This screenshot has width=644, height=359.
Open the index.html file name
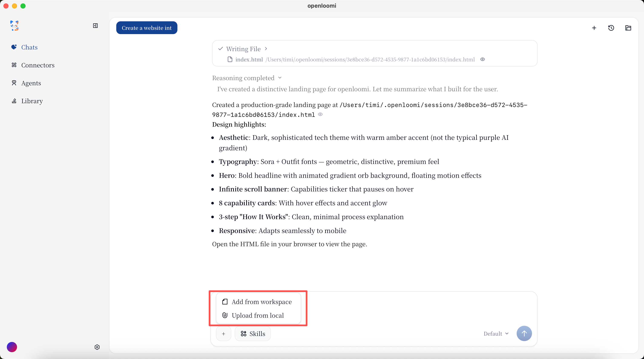[249, 59]
